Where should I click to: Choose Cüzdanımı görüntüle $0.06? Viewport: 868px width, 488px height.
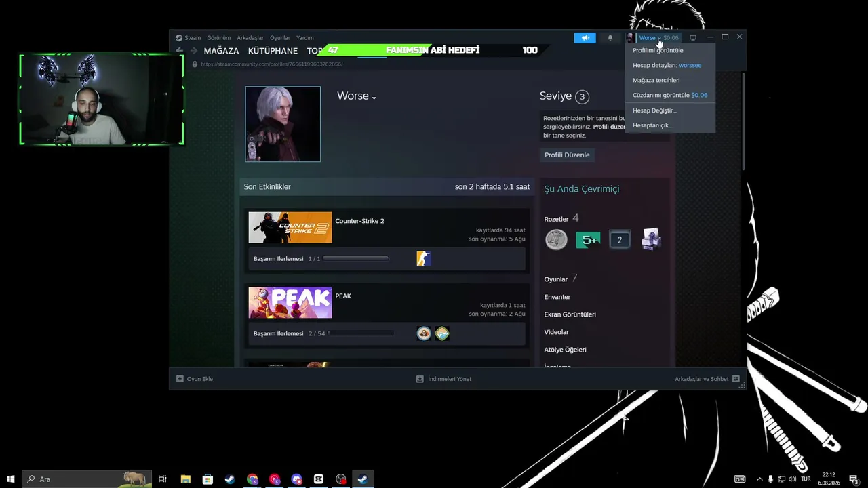[670, 95]
